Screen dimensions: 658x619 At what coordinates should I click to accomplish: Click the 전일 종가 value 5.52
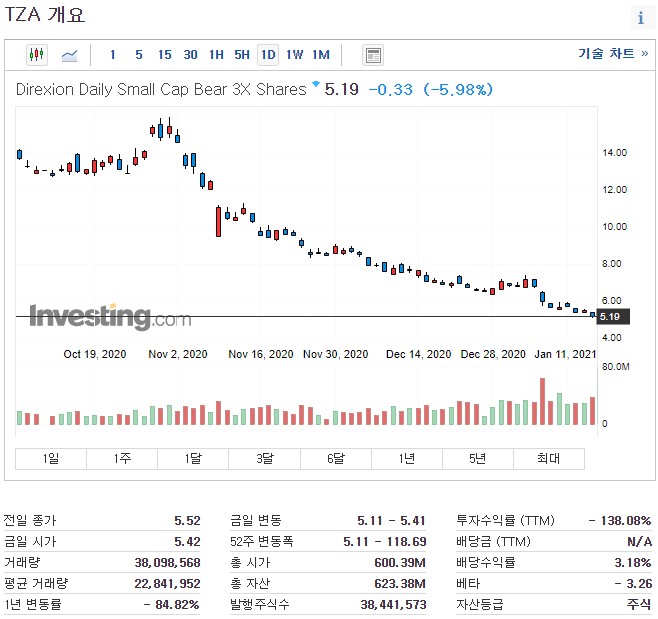[187, 520]
